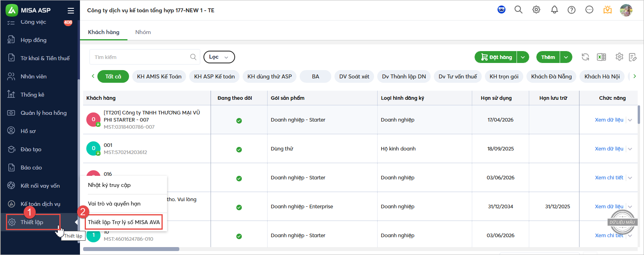Image resolution: width=644 pixels, height=255 pixels.
Task: Export customer list to Excel
Action: click(x=601, y=57)
